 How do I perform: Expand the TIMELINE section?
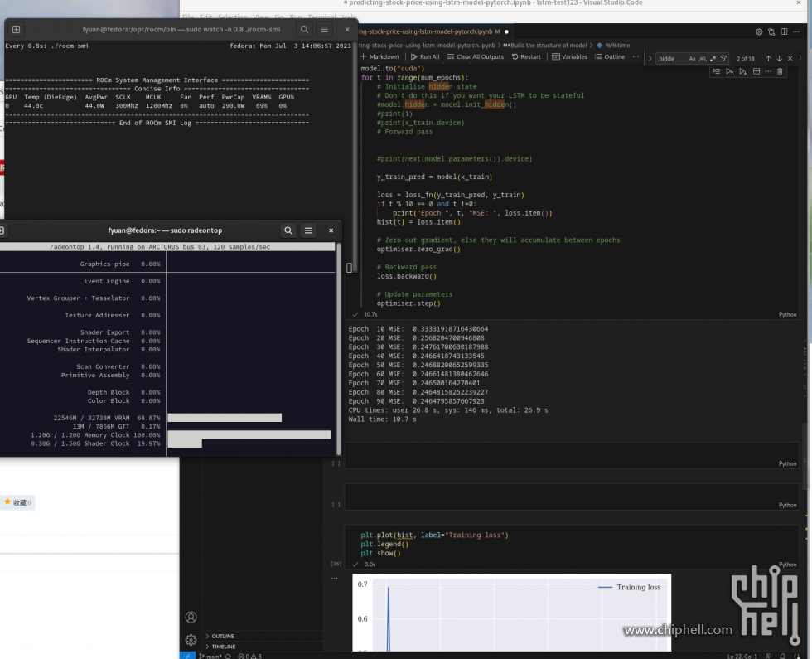[x=224, y=647]
